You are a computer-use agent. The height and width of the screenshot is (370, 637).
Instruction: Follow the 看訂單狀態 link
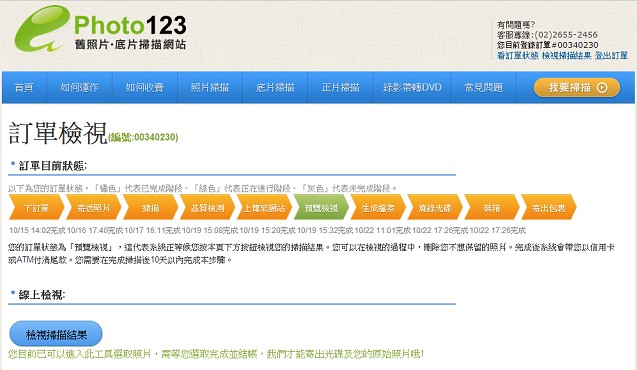[x=518, y=56]
